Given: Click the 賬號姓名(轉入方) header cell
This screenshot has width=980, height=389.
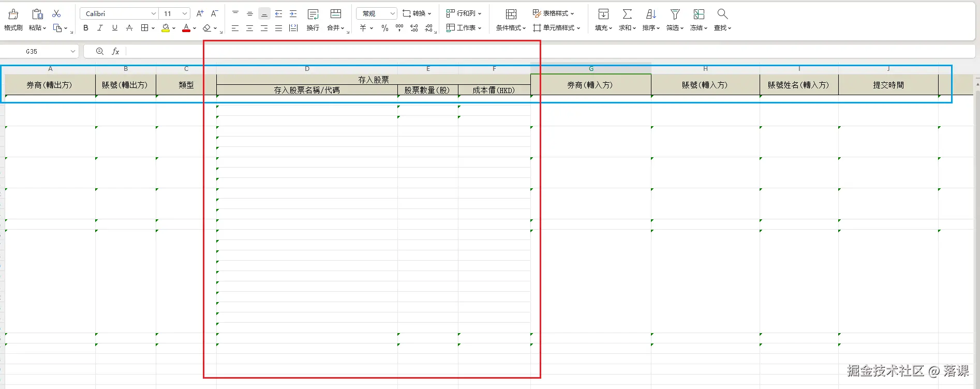Looking at the screenshot, I should (799, 85).
